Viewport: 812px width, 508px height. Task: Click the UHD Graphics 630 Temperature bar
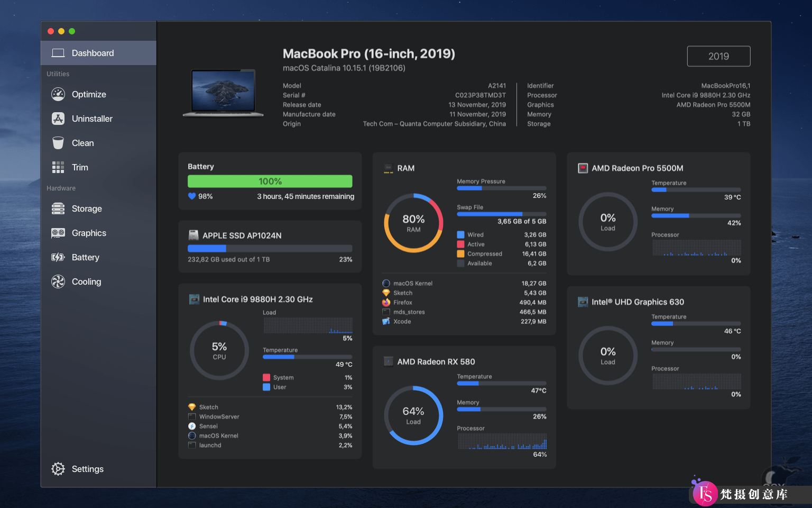point(696,323)
